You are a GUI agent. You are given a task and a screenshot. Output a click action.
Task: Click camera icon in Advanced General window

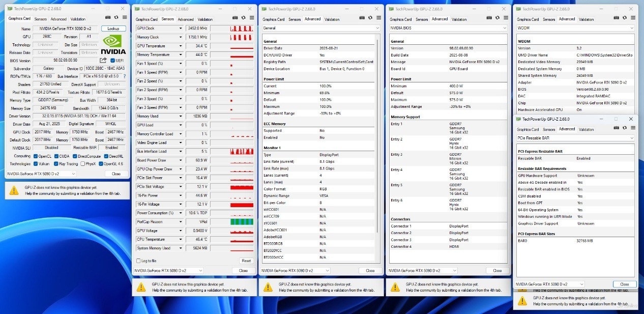tap(362, 18)
